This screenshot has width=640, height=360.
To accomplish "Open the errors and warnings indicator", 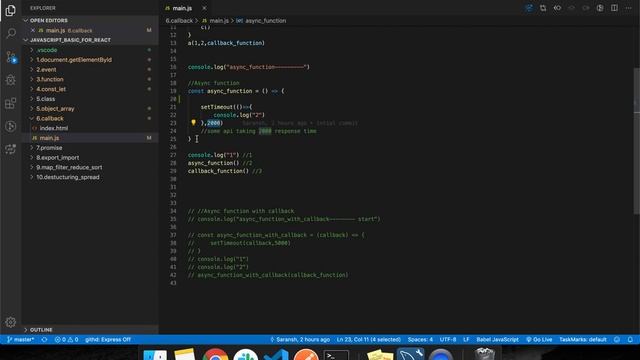I will click(66, 340).
